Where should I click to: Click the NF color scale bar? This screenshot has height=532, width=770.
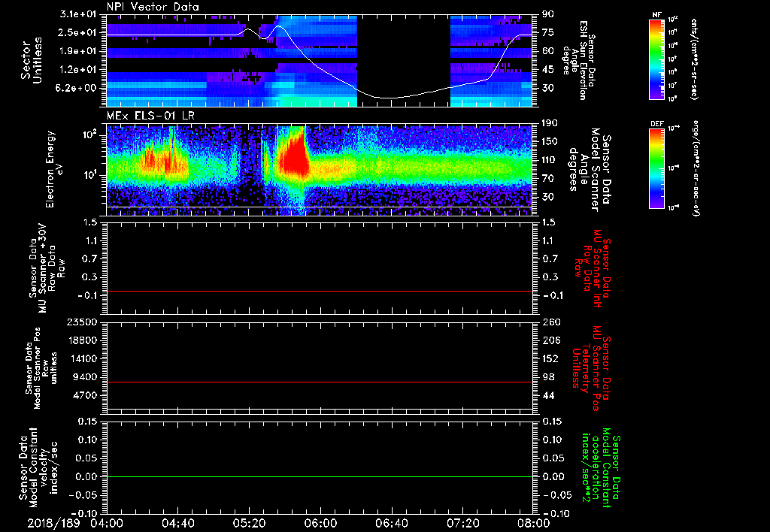point(656,59)
